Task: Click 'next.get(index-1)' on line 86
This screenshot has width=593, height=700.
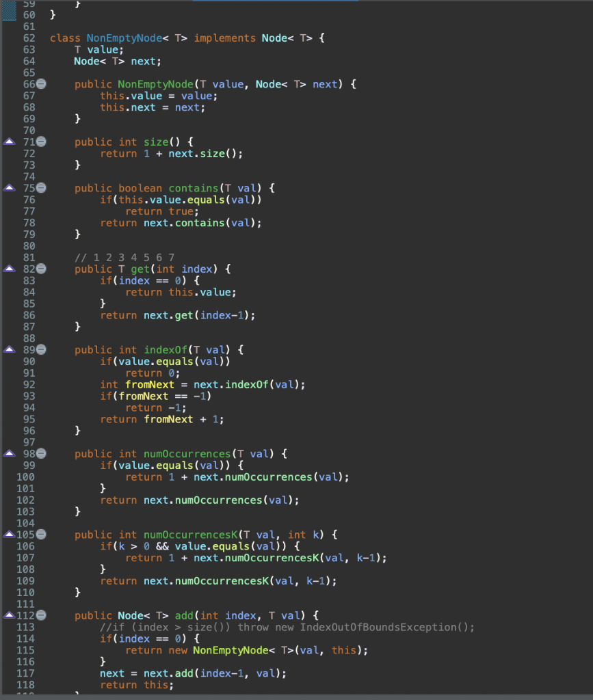Action: [x=196, y=315]
